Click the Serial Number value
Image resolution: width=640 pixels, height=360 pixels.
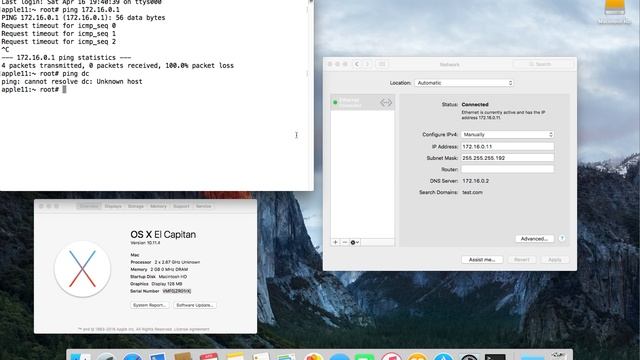point(177,291)
